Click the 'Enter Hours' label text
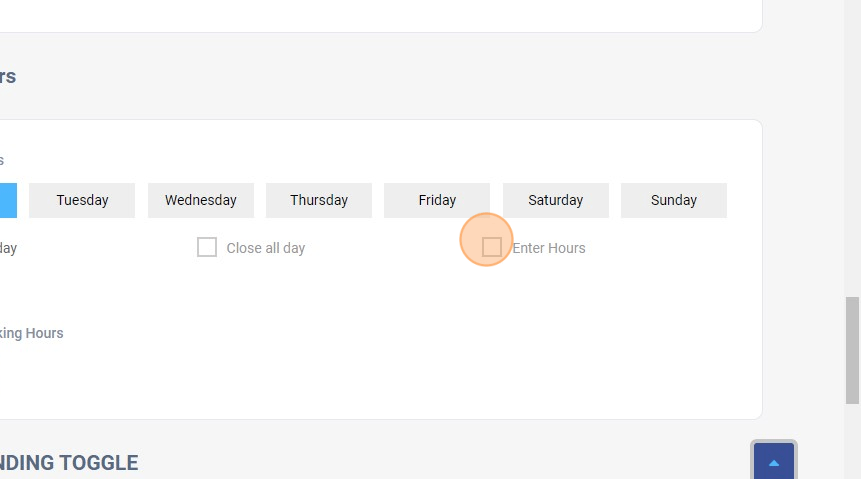 (549, 248)
